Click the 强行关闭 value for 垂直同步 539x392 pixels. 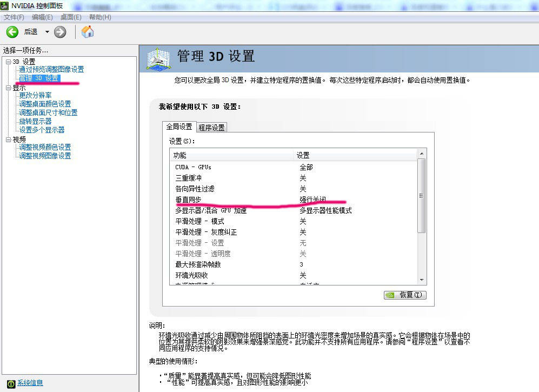point(312,200)
